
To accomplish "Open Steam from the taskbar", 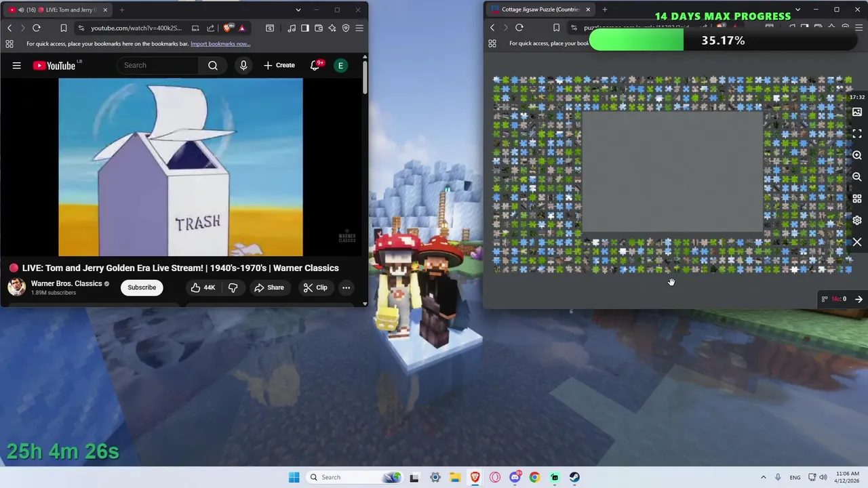I will tap(574, 477).
